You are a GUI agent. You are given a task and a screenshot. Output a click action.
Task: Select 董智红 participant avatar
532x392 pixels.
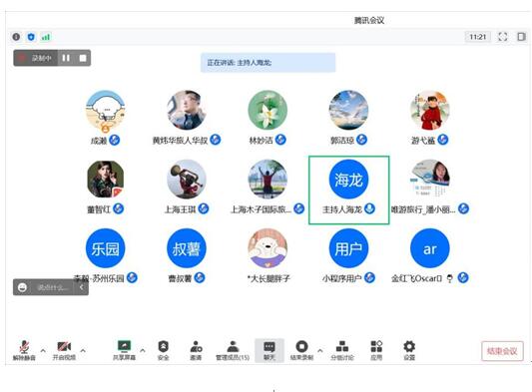[x=105, y=180]
